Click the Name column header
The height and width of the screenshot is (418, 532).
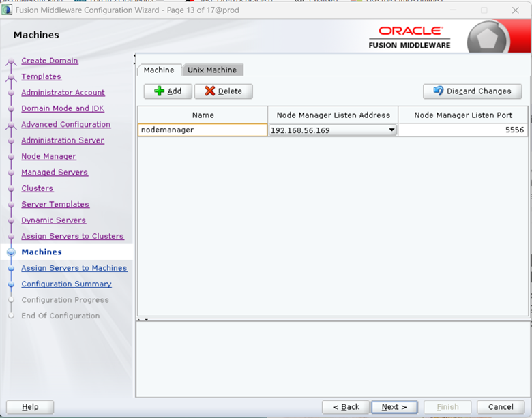click(203, 115)
